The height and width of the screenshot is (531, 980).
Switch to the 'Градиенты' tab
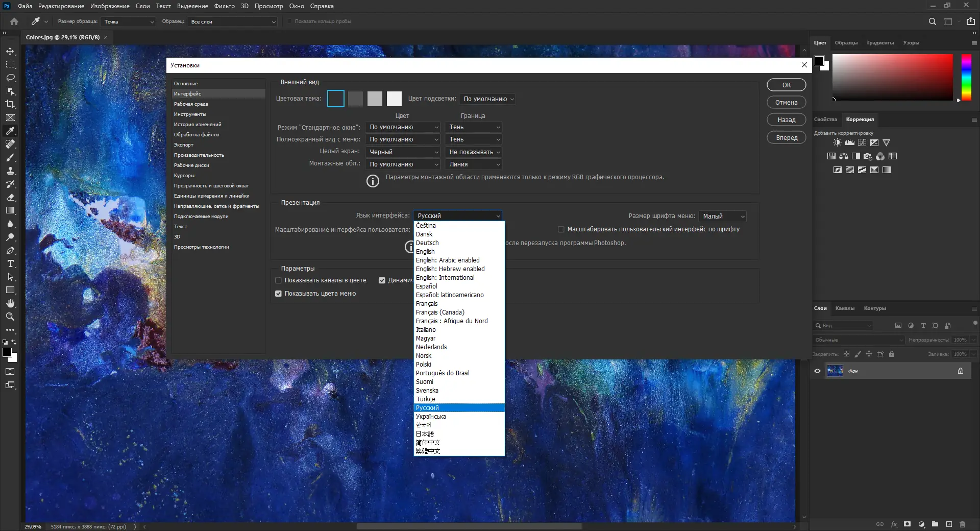point(880,43)
